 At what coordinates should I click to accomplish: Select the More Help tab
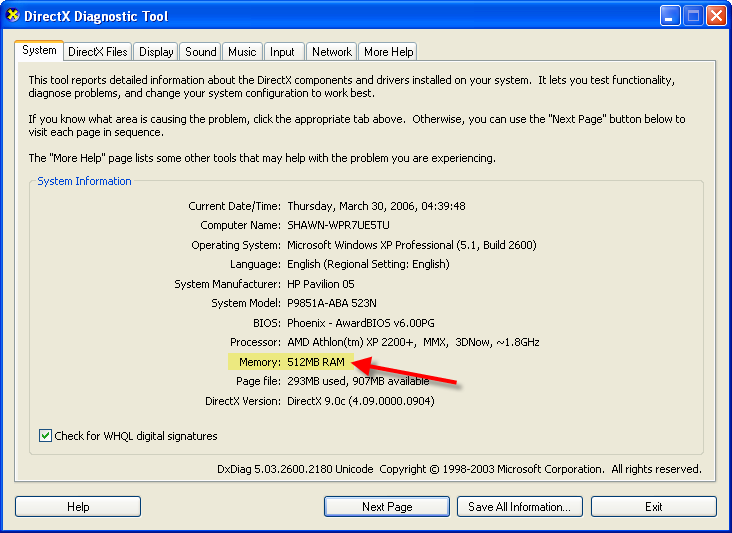click(x=388, y=52)
